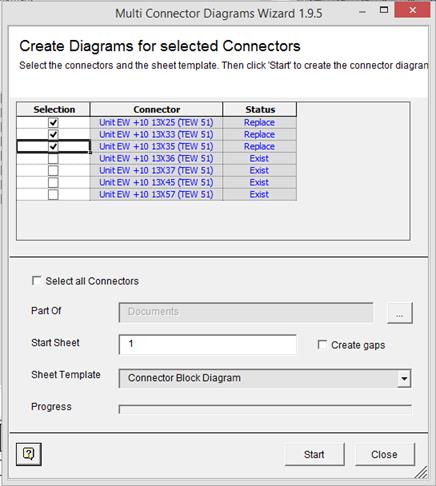The image size is (436, 486).
Task: Open the Sheet Template dropdown arrow
Action: point(404,378)
